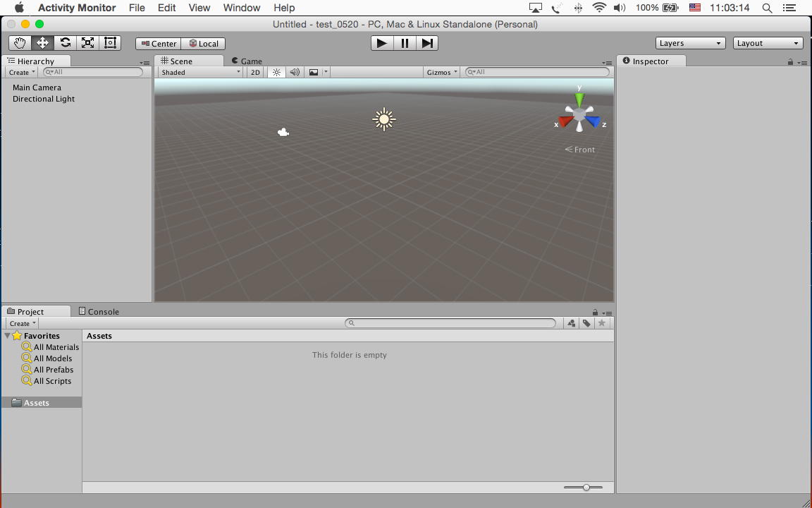Screen dimensions: 812x508
Task: Pause the game playback
Action: pyautogui.click(x=405, y=43)
